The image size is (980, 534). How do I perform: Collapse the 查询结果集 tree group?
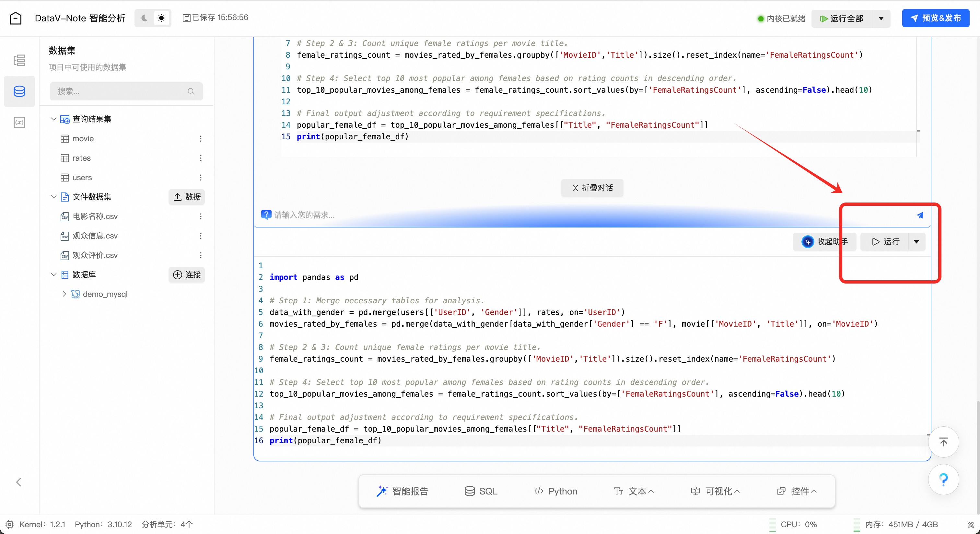(54, 119)
